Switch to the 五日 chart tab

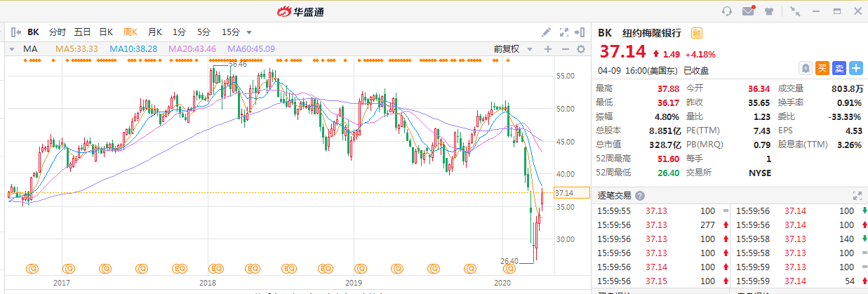tap(82, 32)
